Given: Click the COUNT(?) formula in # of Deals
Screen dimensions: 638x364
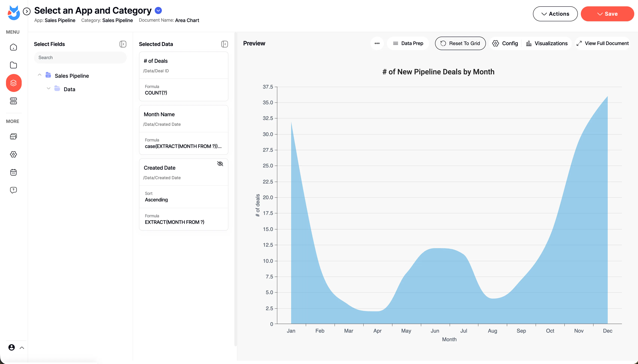Looking at the screenshot, I should coord(156,93).
